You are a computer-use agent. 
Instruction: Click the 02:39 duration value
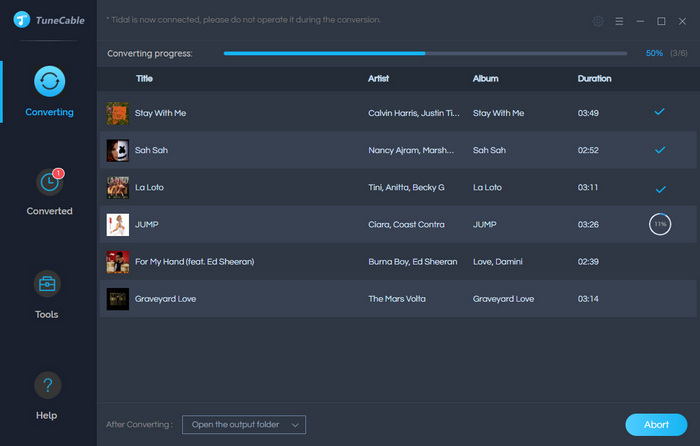pos(588,262)
